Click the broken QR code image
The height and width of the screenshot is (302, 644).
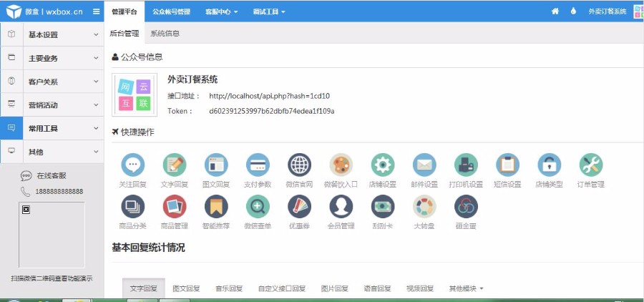click(52, 235)
